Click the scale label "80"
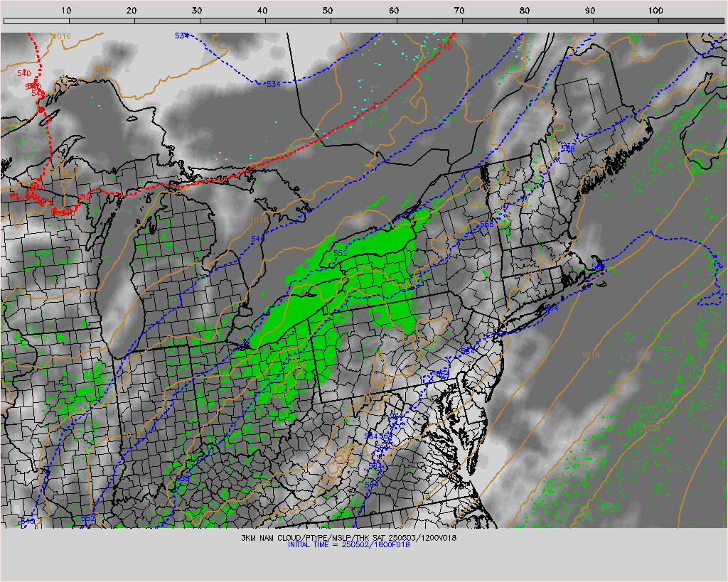This screenshot has width=728, height=582. pyautogui.click(x=525, y=10)
